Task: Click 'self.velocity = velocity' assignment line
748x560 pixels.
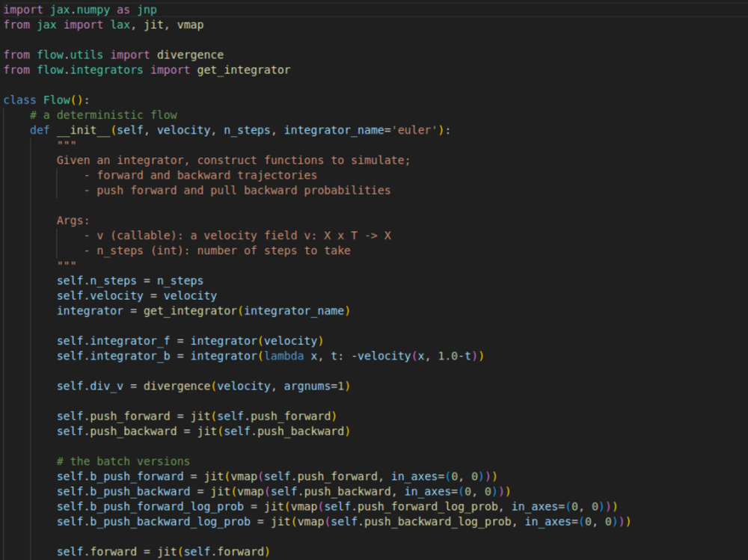Action: [x=137, y=296]
